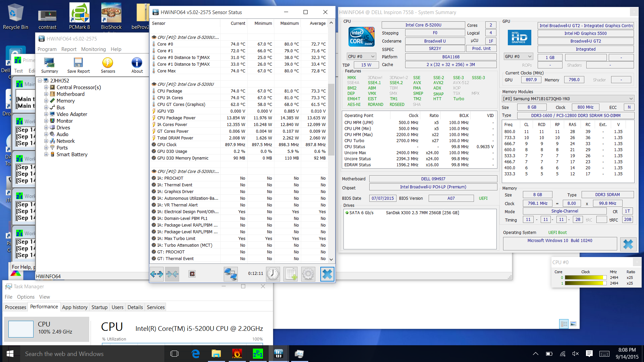Expand the Video Adapter tree node

click(x=46, y=114)
